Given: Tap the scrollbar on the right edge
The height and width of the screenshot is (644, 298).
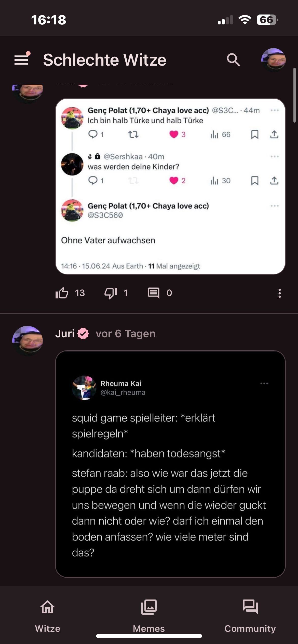Looking at the screenshot, I should tap(294, 95).
